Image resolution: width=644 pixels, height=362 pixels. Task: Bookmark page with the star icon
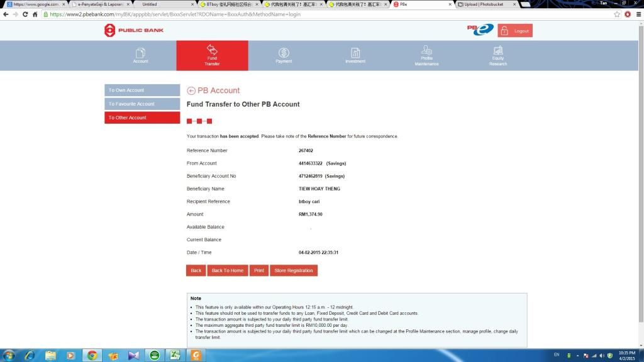[617, 14]
